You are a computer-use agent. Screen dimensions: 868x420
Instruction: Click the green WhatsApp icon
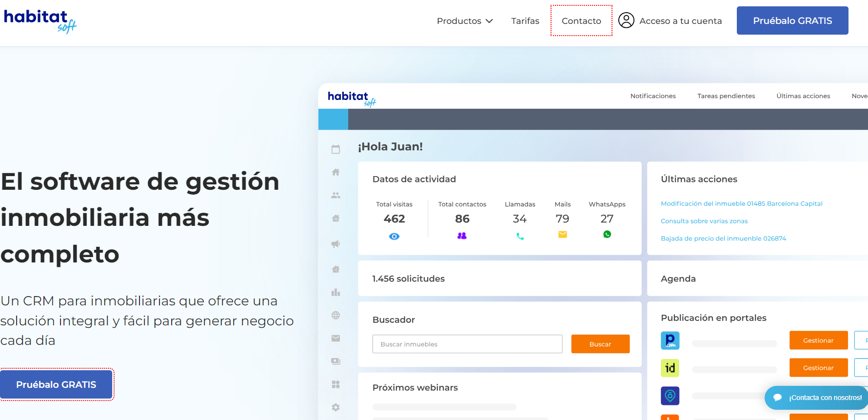click(x=607, y=234)
